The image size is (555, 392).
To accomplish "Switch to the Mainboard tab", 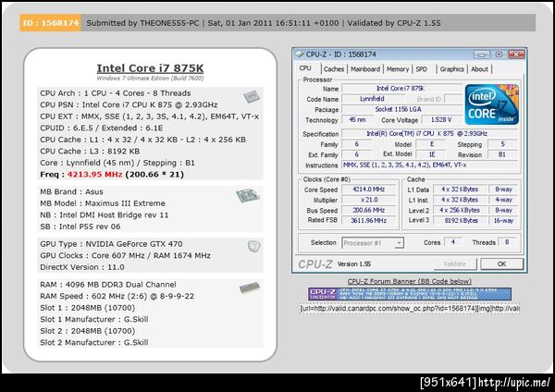I will [x=365, y=69].
